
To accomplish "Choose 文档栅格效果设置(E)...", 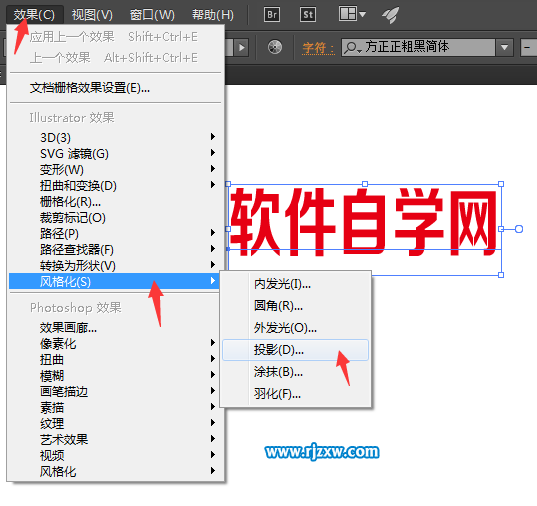I will coord(115,88).
